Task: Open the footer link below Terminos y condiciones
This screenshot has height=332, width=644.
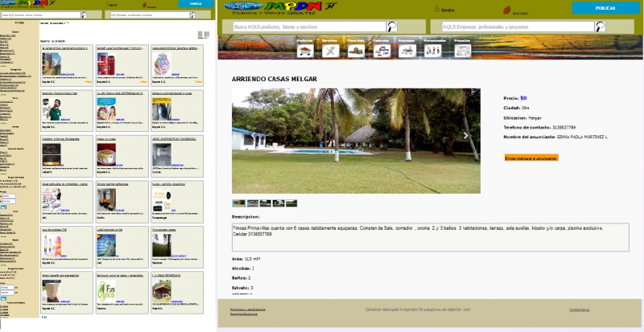Action: [x=244, y=314]
